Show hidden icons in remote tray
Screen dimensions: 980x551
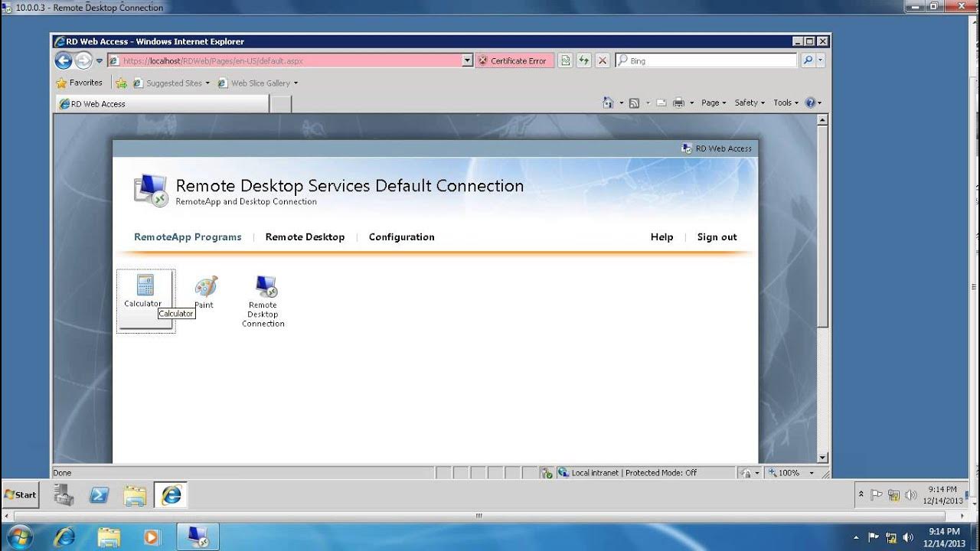861,495
